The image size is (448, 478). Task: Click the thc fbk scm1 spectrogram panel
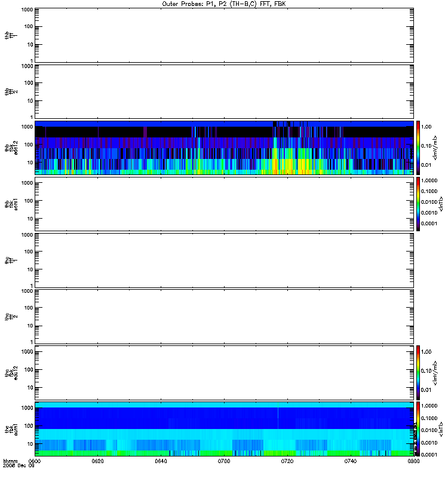click(x=224, y=429)
